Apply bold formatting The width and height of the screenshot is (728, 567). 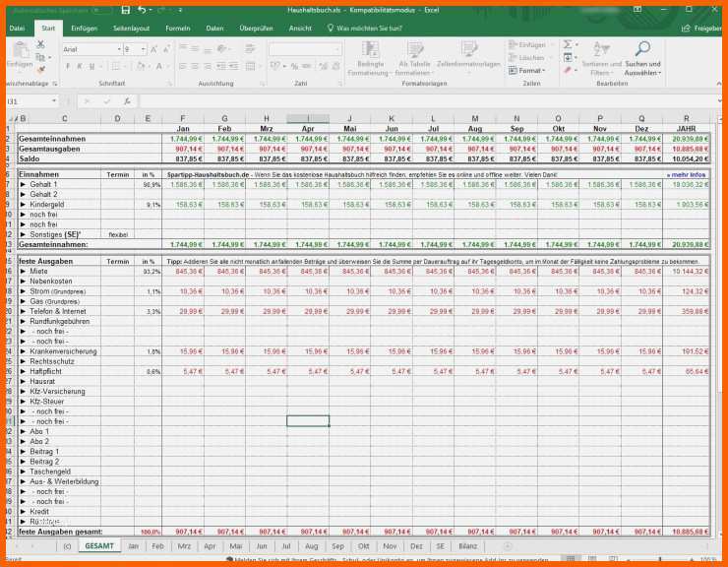[68, 67]
